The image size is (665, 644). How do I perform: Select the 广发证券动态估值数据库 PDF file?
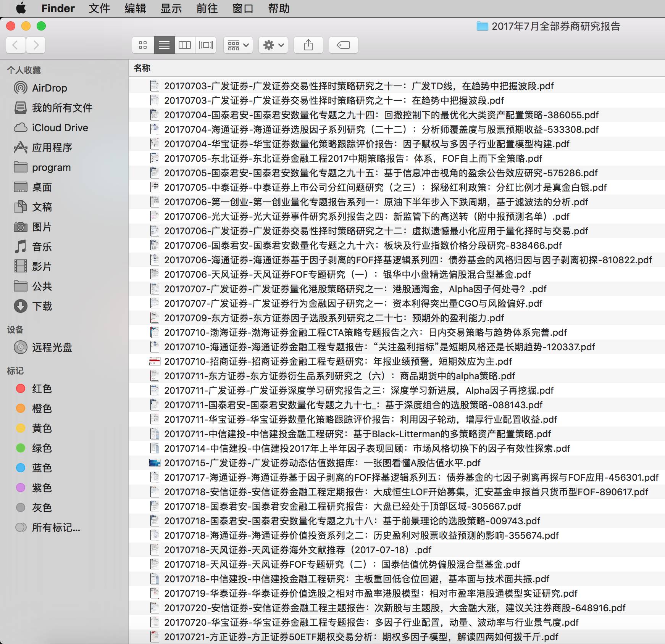[x=397, y=463]
